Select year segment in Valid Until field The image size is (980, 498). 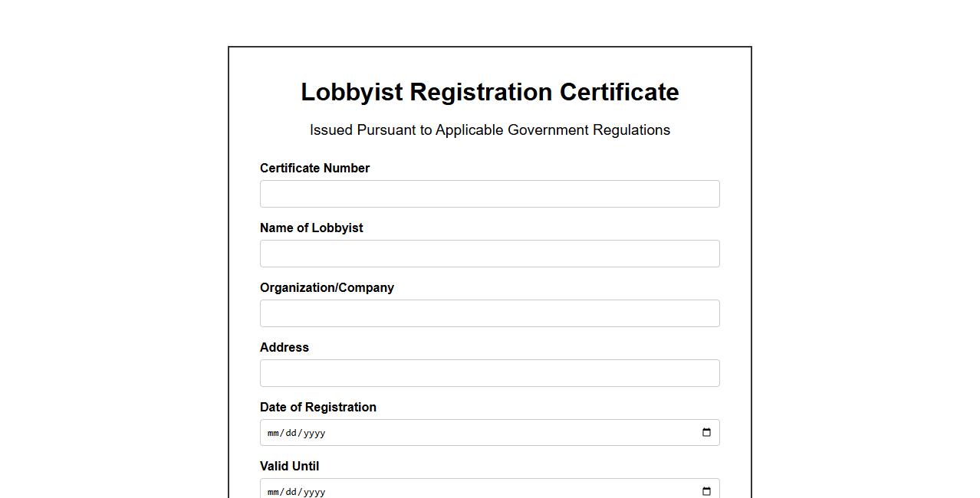click(314, 492)
